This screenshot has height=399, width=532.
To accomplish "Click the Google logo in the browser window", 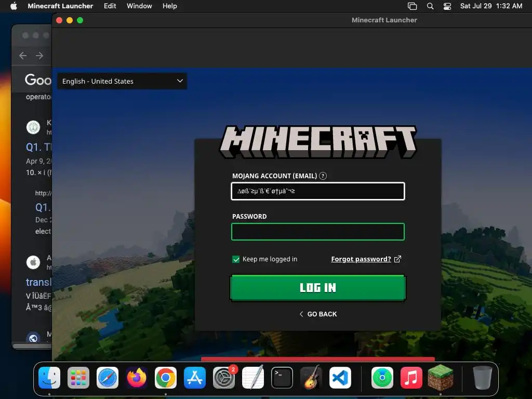I will coord(37,80).
